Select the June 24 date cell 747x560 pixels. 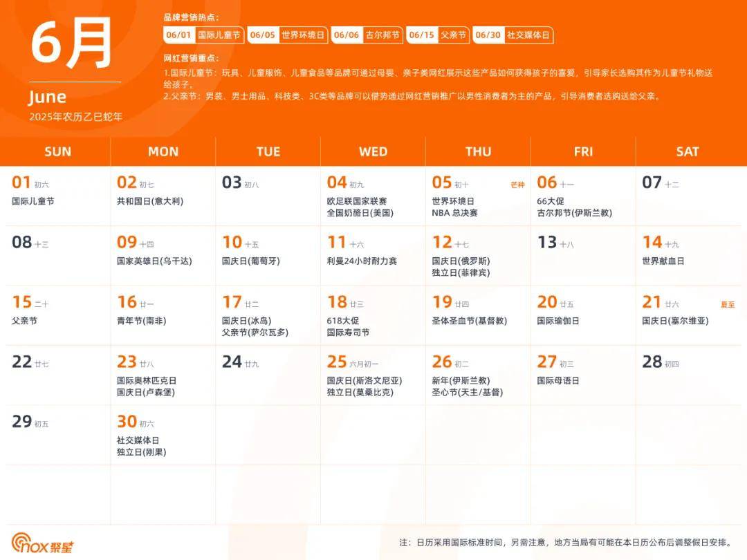tap(268, 374)
